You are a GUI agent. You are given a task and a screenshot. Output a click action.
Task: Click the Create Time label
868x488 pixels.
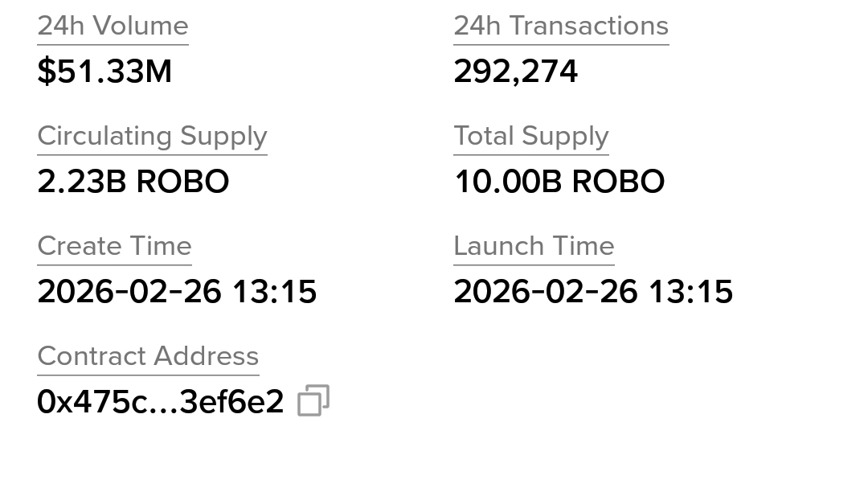pyautogui.click(x=115, y=246)
